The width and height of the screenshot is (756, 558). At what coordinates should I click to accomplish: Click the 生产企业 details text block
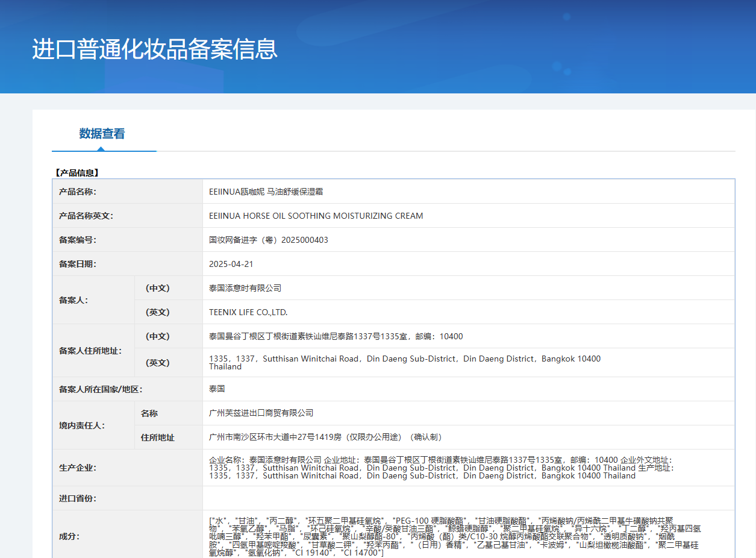pyautogui.click(x=441, y=468)
